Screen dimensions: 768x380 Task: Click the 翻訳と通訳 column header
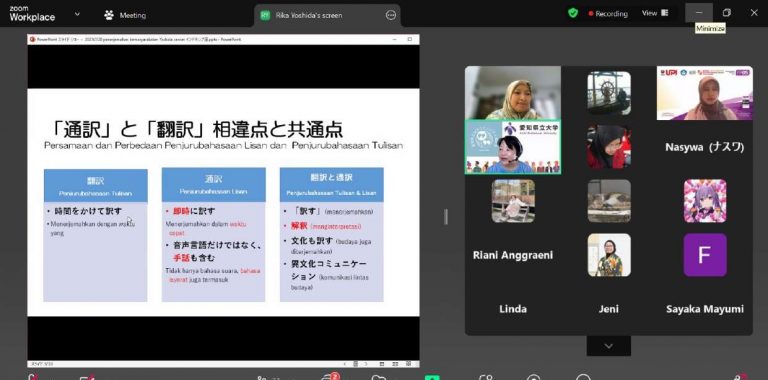[332, 185]
